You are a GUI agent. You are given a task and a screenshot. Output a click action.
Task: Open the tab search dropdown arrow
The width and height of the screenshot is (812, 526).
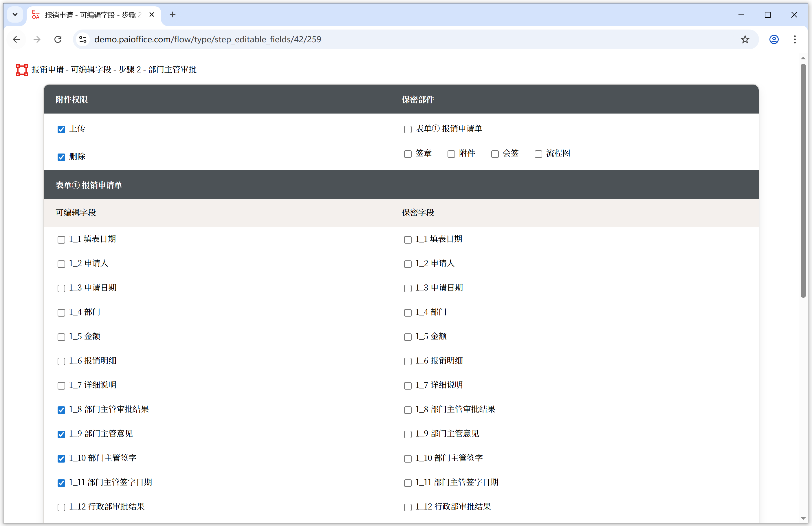coord(15,15)
